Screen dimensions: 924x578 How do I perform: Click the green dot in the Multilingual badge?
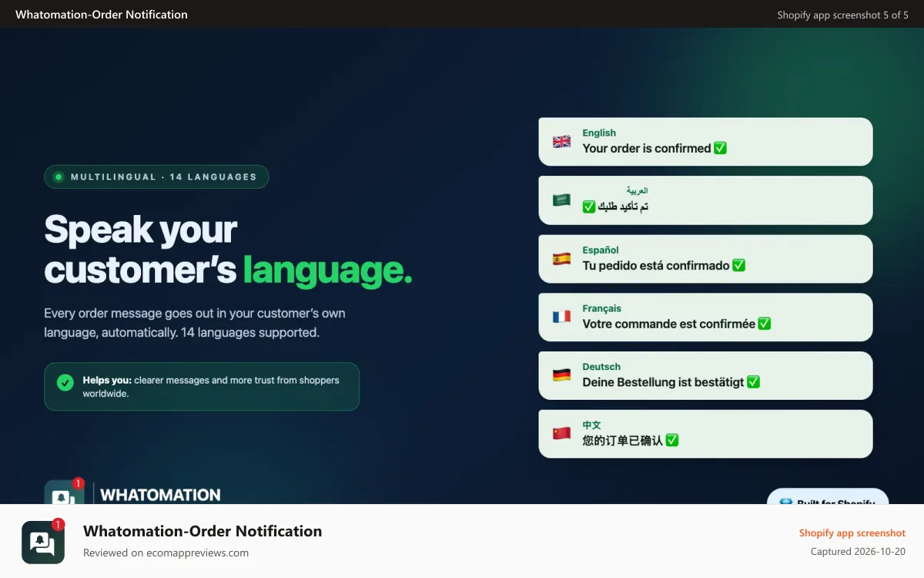[x=58, y=176]
